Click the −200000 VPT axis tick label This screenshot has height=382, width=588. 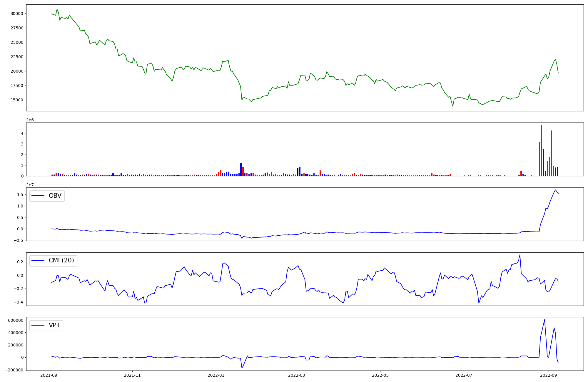tap(14, 370)
